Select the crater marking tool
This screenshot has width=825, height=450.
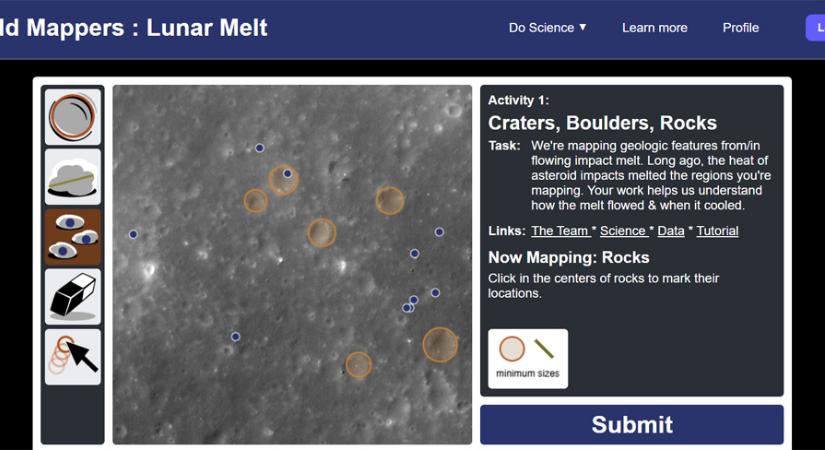[73, 117]
